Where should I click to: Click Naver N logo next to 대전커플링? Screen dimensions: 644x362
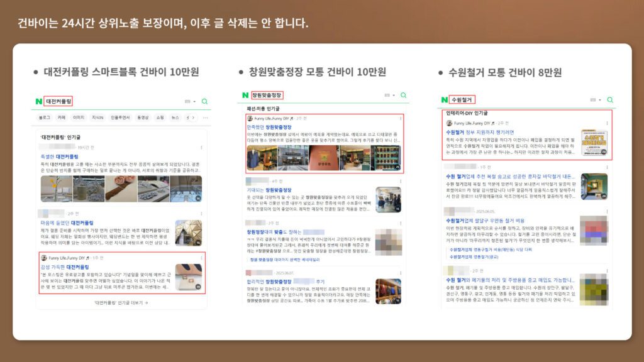tap(39, 101)
